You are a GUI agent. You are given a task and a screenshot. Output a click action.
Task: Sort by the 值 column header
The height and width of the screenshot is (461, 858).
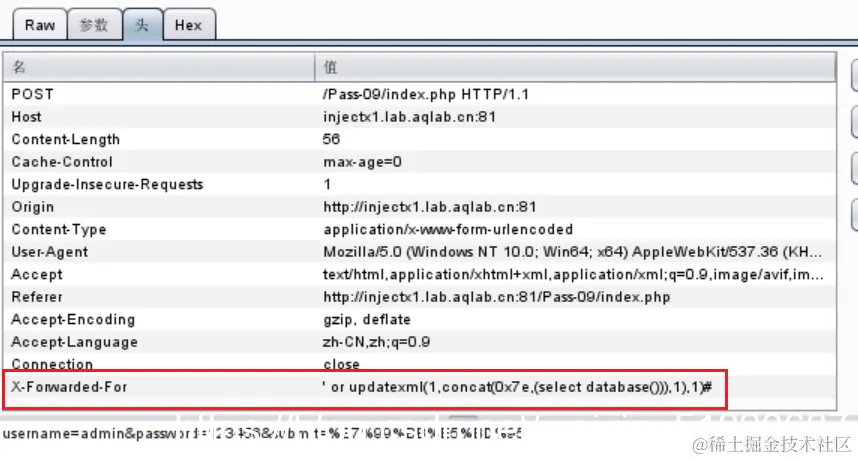pos(575,67)
